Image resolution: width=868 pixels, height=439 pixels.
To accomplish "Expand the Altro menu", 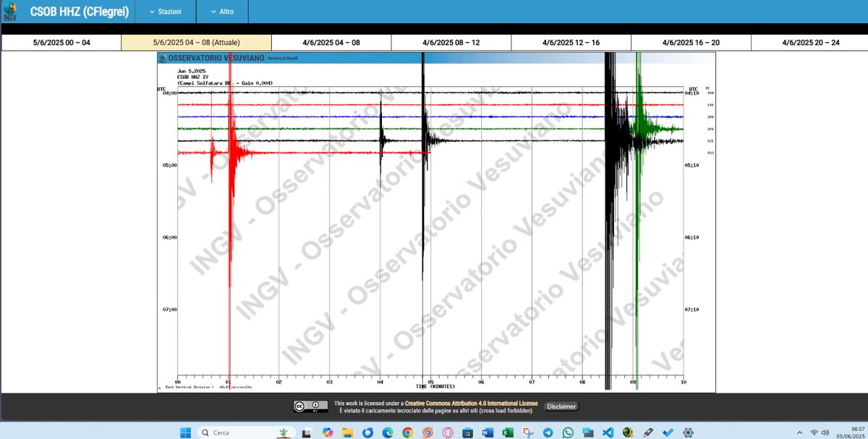I will (x=226, y=12).
